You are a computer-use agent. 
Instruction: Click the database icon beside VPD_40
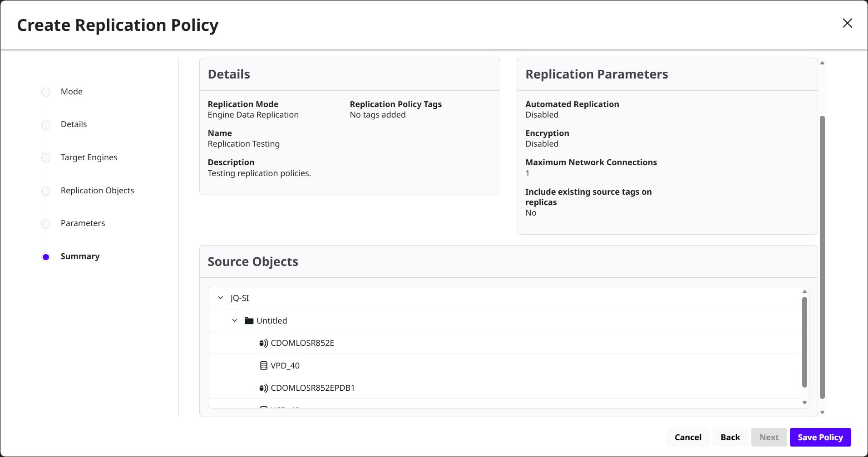pyautogui.click(x=263, y=366)
